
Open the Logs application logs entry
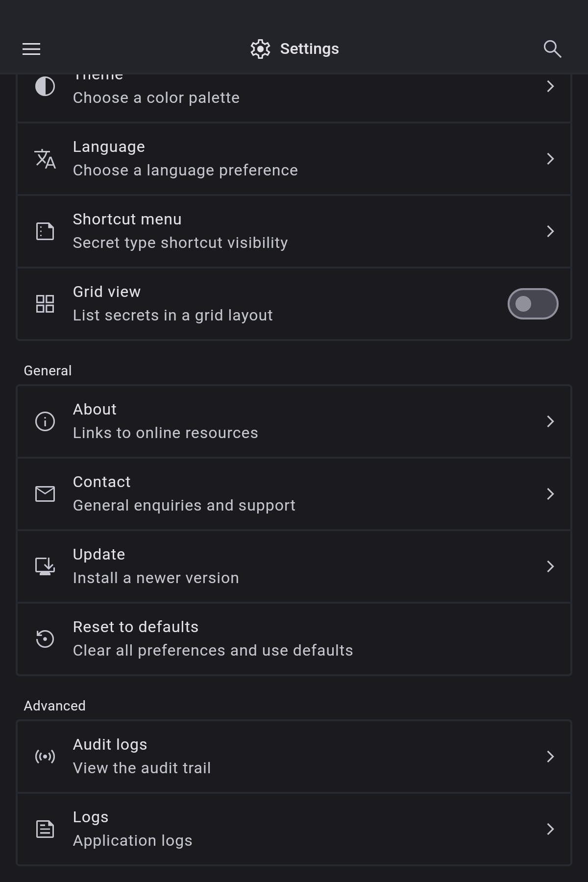[294, 829]
